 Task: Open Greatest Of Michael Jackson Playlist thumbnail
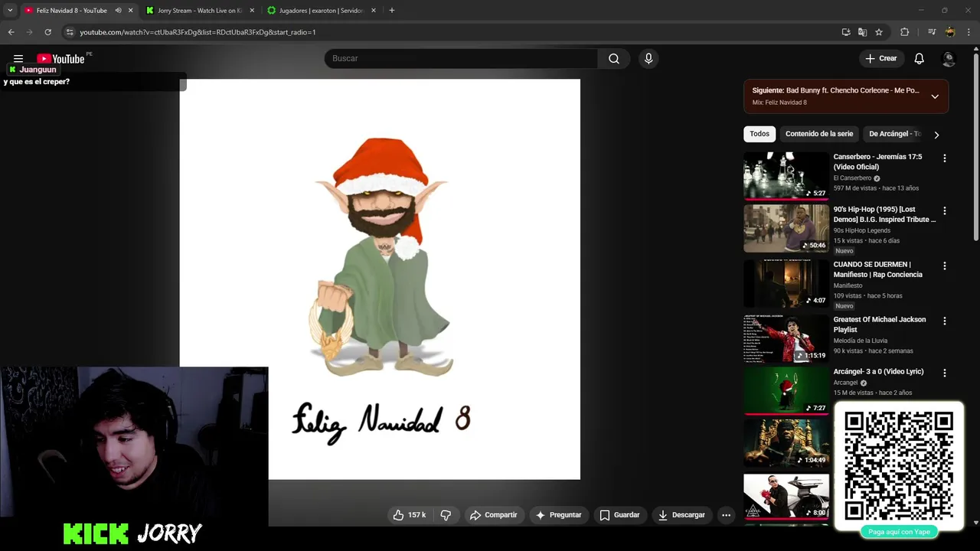point(786,338)
